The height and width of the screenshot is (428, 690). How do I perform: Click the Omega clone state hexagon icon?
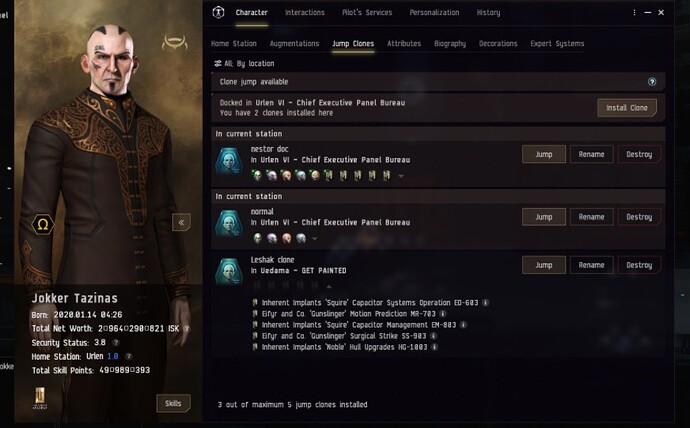(x=43, y=224)
